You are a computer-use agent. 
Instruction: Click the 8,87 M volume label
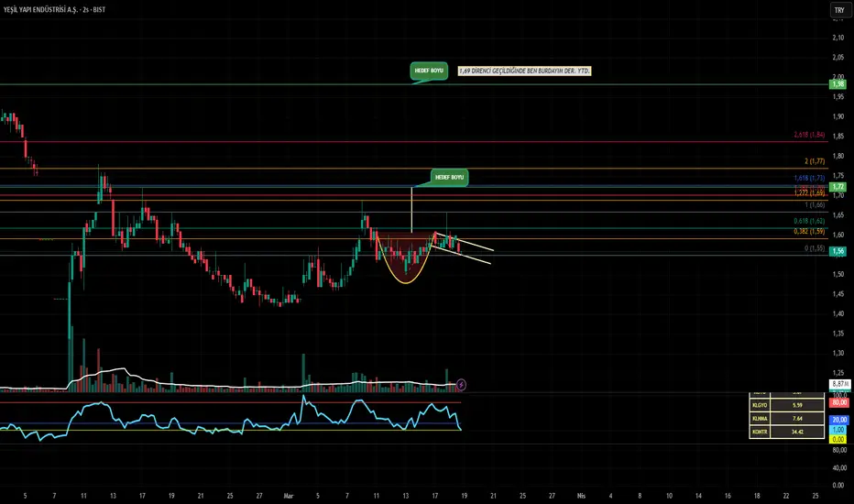pyautogui.click(x=839, y=384)
